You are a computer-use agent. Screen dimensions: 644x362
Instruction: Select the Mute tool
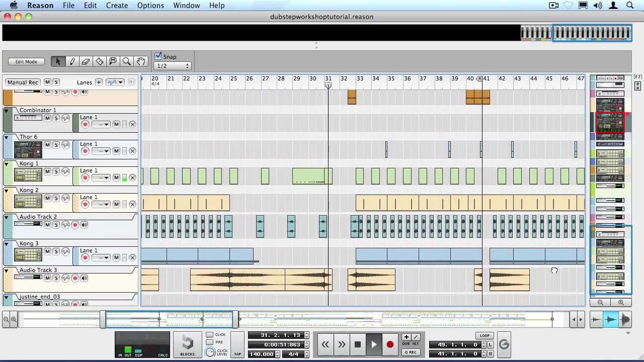point(113,61)
